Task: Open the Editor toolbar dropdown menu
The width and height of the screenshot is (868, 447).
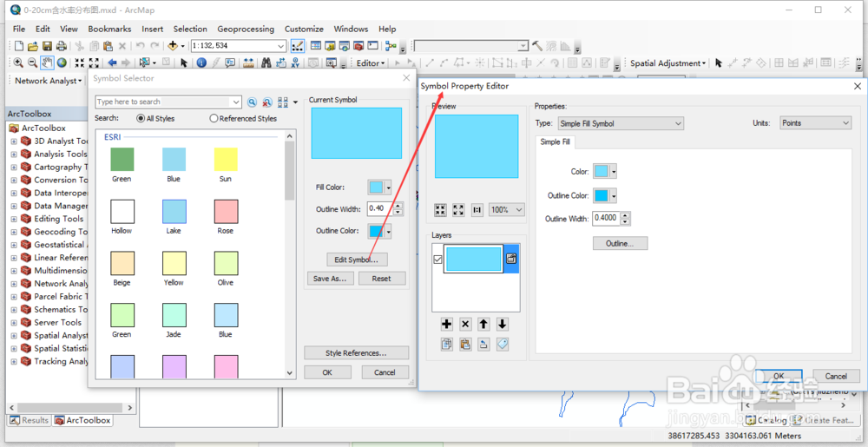Action: tap(371, 63)
